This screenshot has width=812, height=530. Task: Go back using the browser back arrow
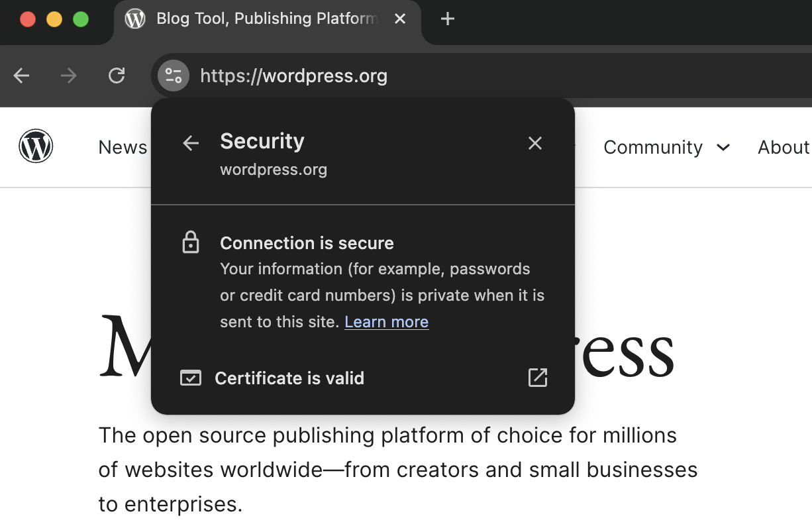(x=21, y=76)
